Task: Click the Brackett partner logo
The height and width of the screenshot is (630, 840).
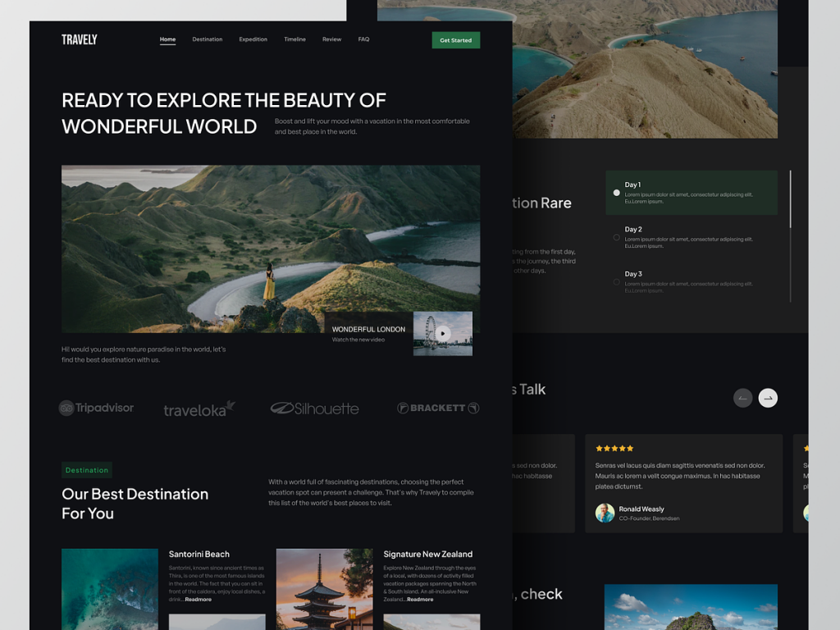Action: tap(438, 408)
